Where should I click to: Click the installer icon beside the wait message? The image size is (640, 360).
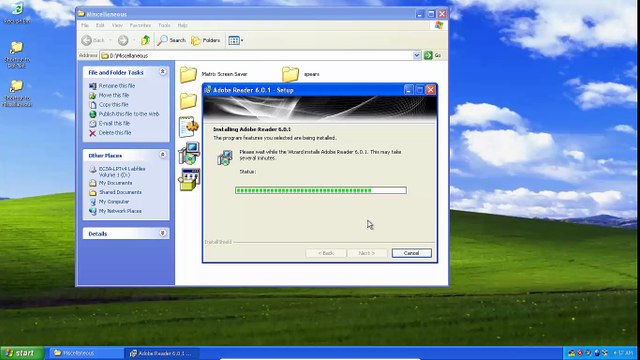tap(225, 158)
